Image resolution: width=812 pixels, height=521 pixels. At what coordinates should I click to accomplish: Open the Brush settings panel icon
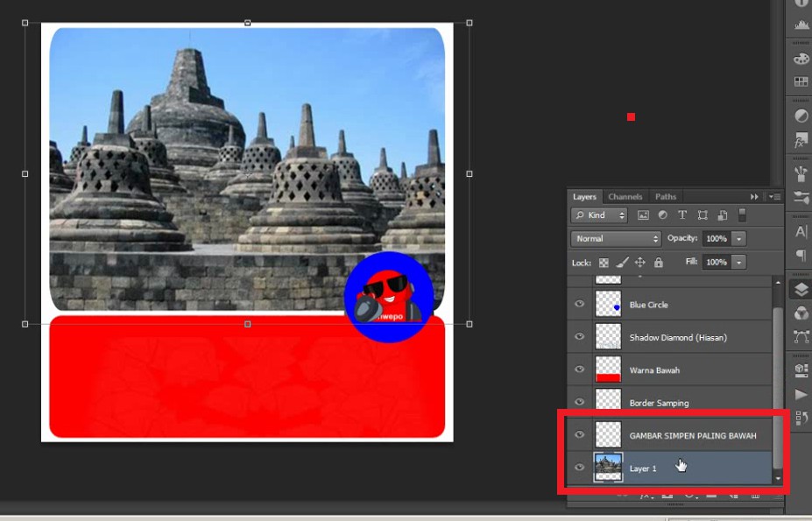pos(801,198)
